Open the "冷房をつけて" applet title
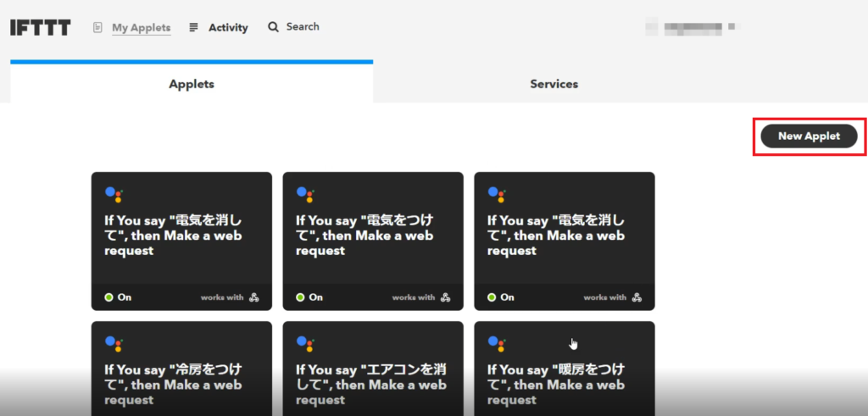Image resolution: width=868 pixels, height=416 pixels. point(174,384)
